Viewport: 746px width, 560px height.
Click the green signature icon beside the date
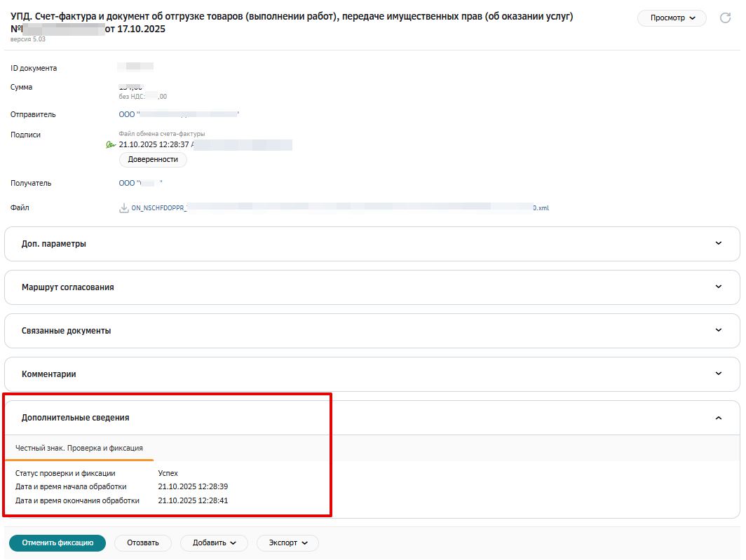click(111, 144)
